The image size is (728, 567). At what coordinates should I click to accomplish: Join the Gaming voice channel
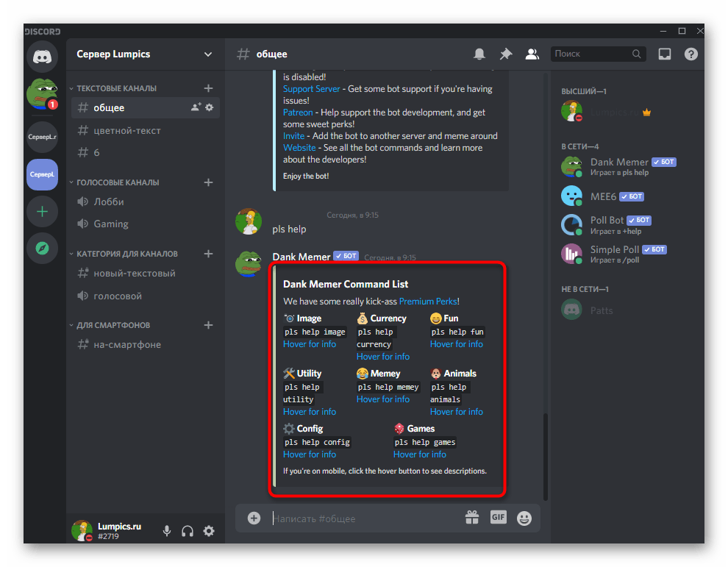(111, 224)
